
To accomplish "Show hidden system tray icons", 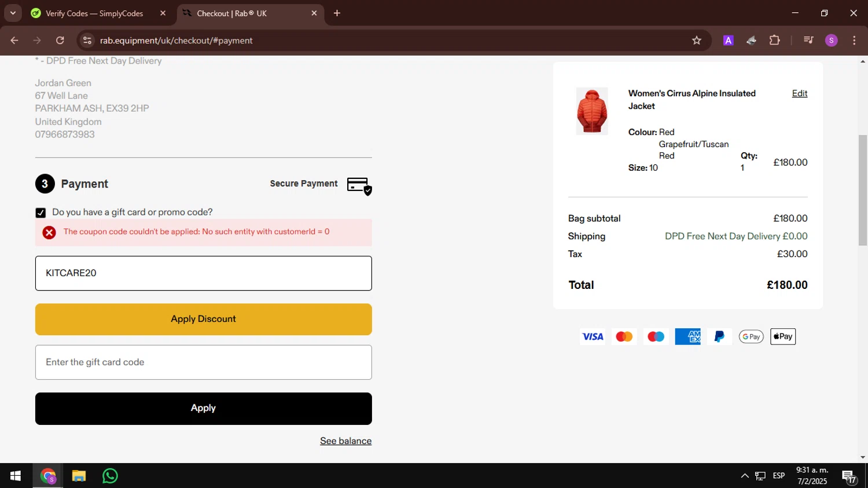I will (745, 476).
